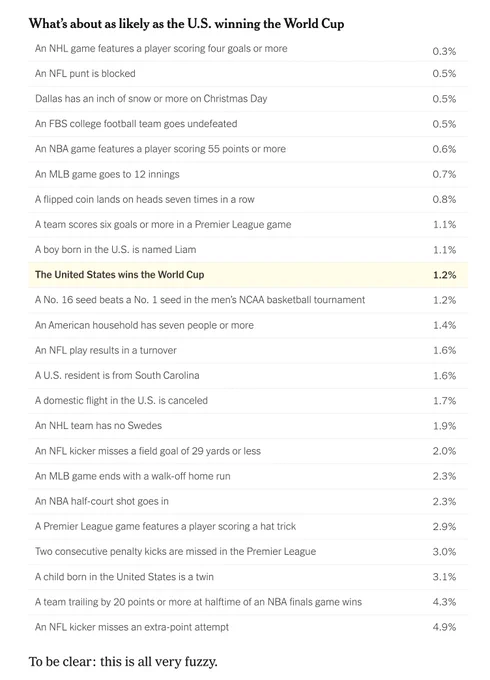This screenshot has height=680, width=490.
Task: Select the NBA 55 points or more row
Action: point(248,149)
